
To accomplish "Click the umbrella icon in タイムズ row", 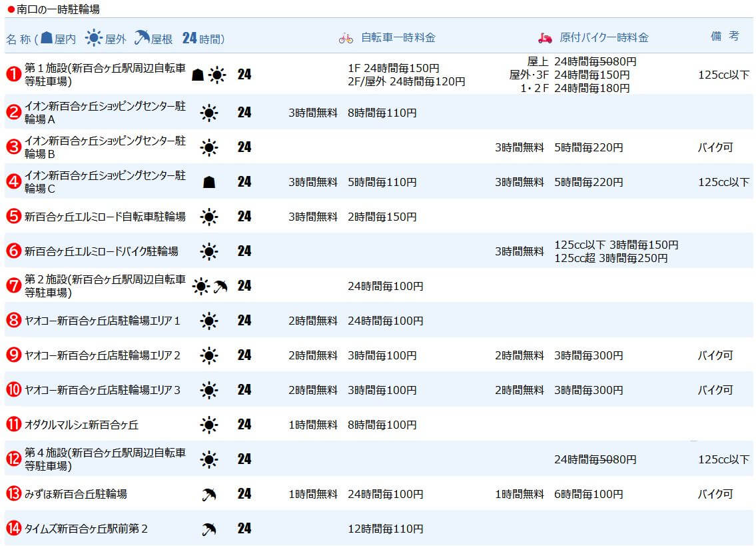I will 208,529.
